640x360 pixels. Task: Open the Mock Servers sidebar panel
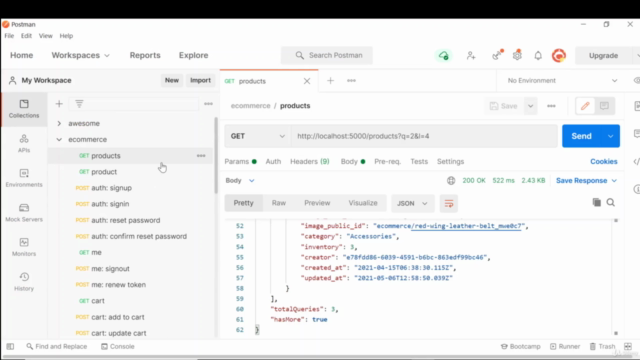pos(24,213)
